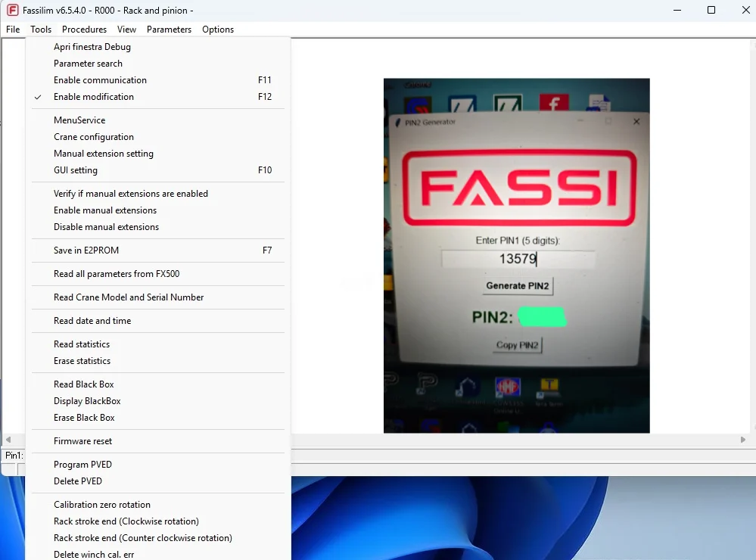Click Program PVED entry
Viewport: 756px width, 560px height.
coord(82,465)
